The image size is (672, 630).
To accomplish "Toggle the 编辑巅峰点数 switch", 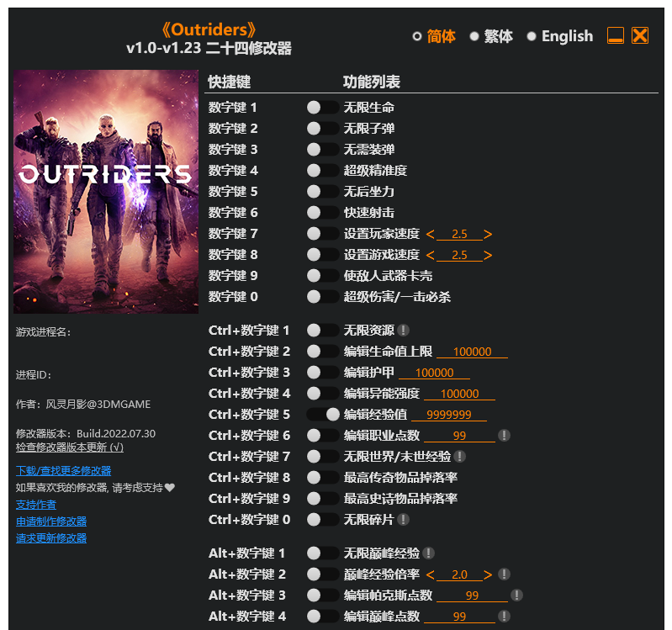I will [x=323, y=617].
